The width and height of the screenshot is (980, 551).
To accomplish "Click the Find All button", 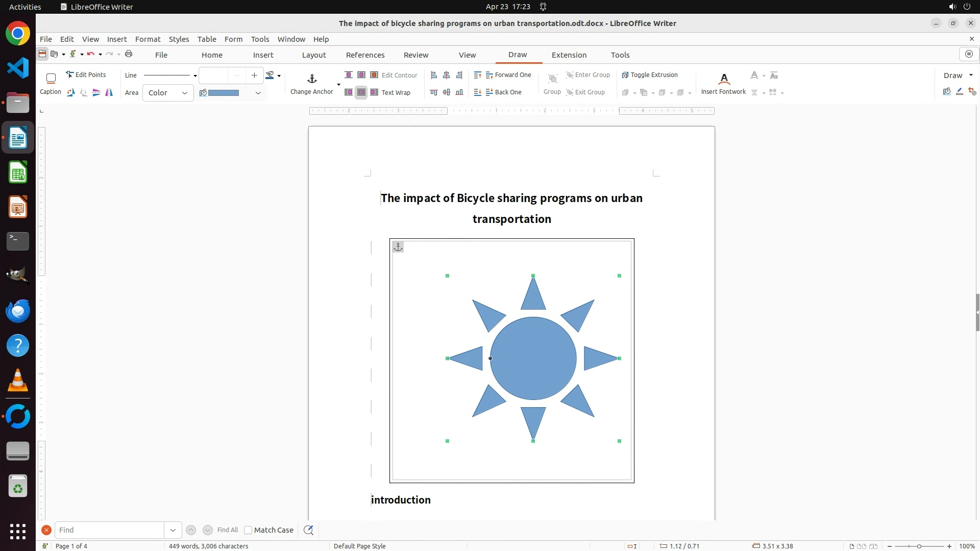I will [227, 530].
